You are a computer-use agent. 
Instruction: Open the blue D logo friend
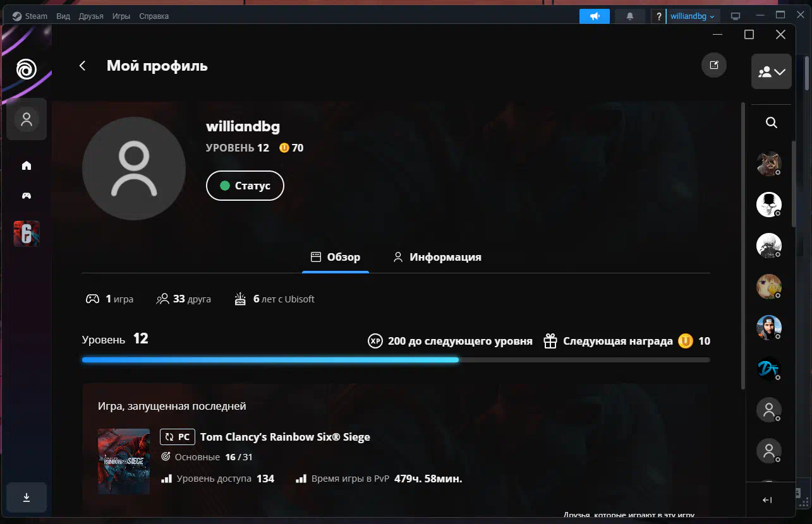click(769, 369)
